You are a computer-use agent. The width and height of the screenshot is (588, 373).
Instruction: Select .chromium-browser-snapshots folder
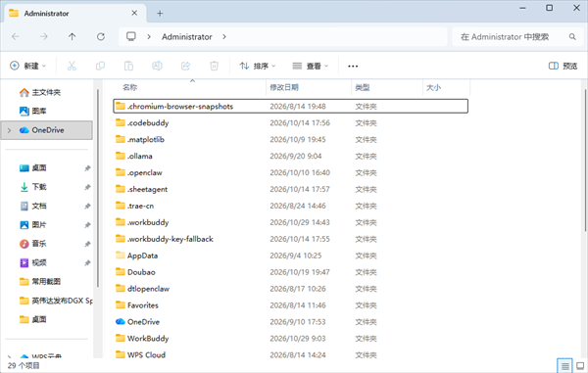pyautogui.click(x=291, y=107)
